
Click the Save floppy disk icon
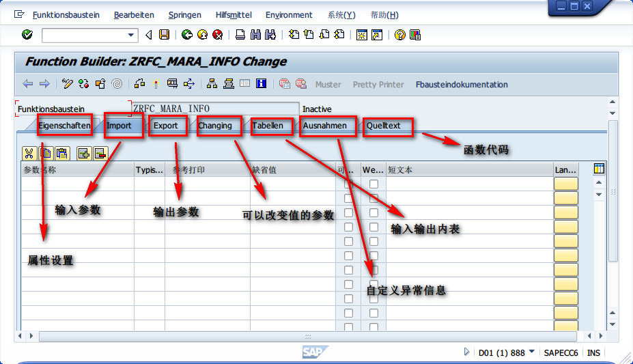pyautogui.click(x=164, y=35)
